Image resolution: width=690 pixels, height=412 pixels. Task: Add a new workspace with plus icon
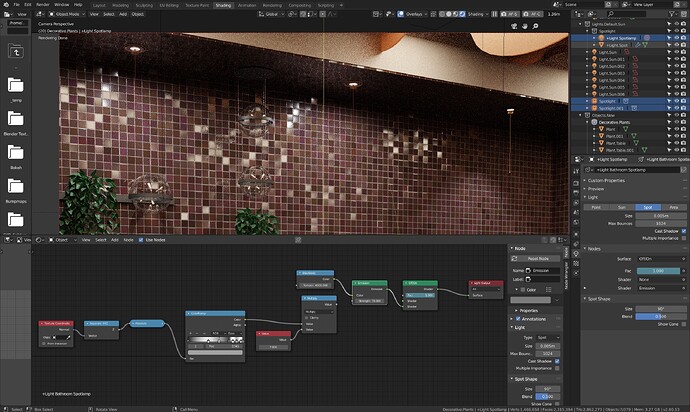(x=341, y=5)
